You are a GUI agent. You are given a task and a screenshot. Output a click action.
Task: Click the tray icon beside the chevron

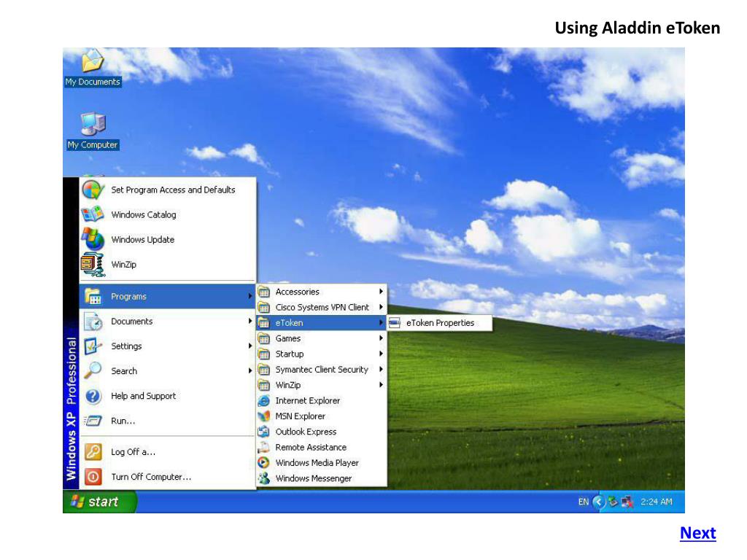click(613, 502)
